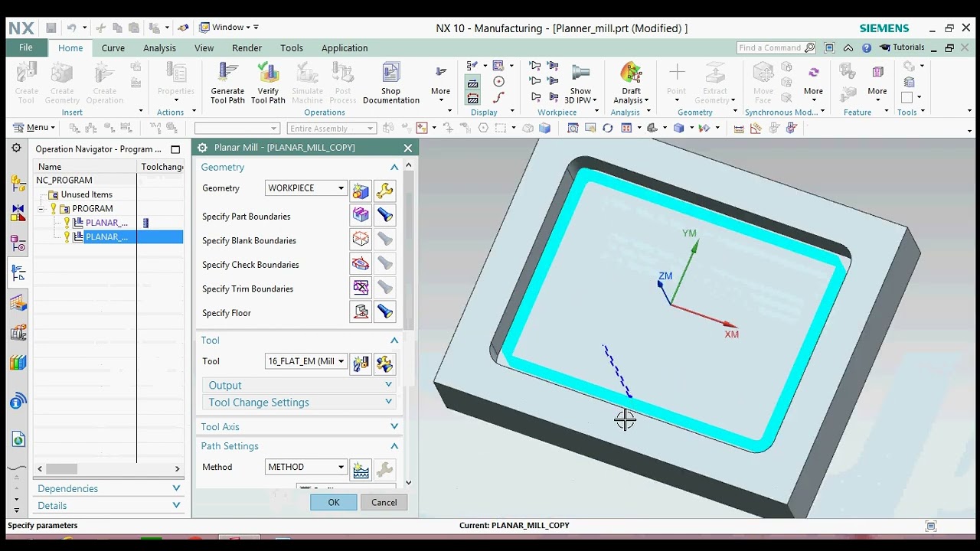980x551 pixels.
Task: Click Specify Blank Boundaries icon
Action: pyautogui.click(x=361, y=240)
